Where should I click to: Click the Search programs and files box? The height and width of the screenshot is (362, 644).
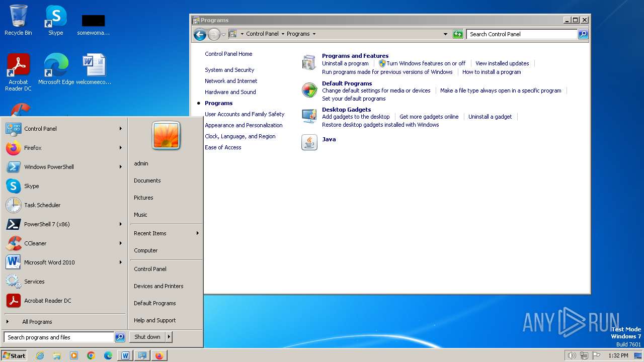59,337
